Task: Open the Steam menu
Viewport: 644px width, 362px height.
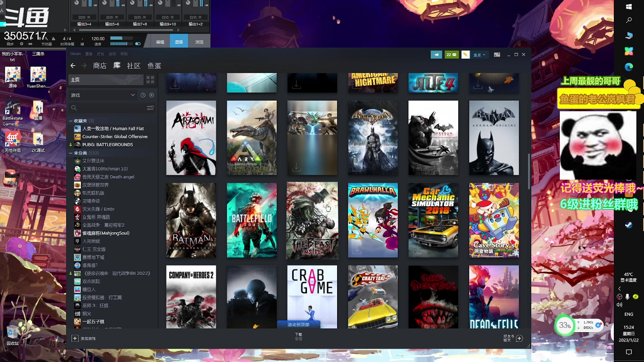Action: (x=75, y=54)
